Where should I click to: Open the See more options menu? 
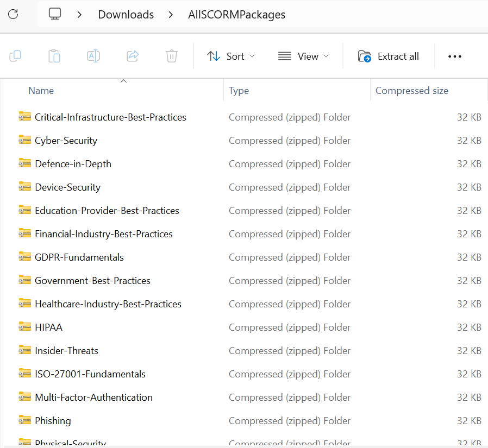(455, 56)
